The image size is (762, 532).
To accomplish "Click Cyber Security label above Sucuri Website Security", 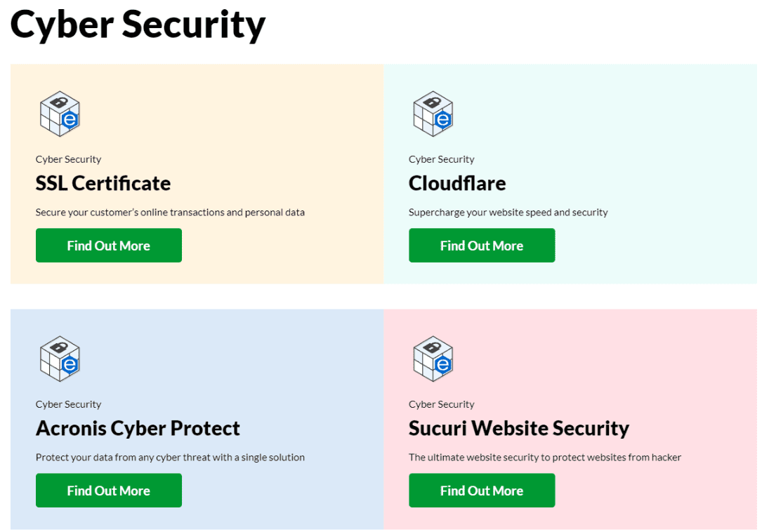I will (x=442, y=404).
